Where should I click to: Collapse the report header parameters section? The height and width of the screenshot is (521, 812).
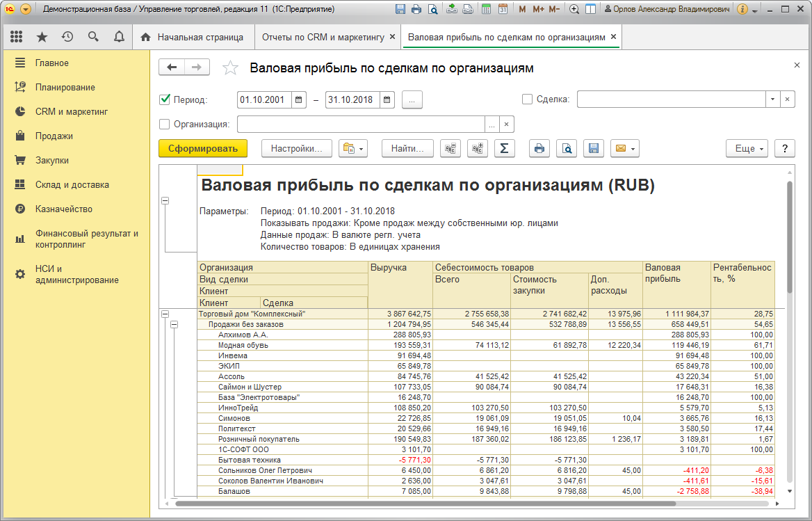pos(165,200)
